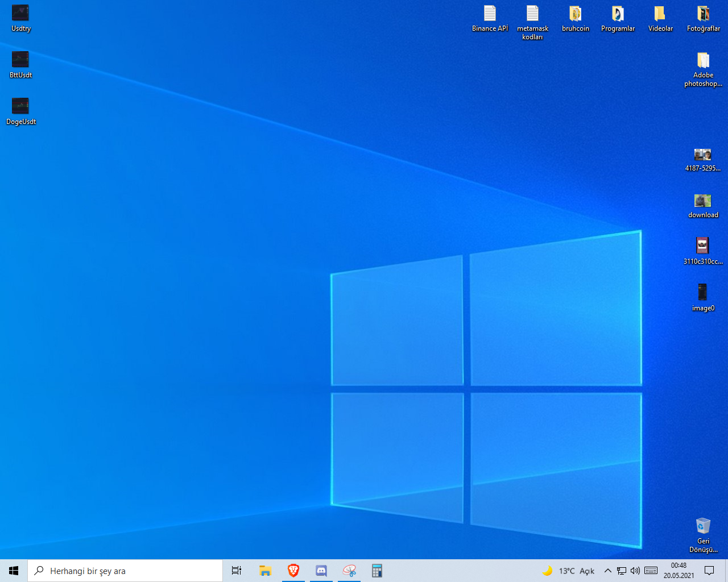The height and width of the screenshot is (582, 728).
Task: Open the Windows Start menu
Action: 14,571
